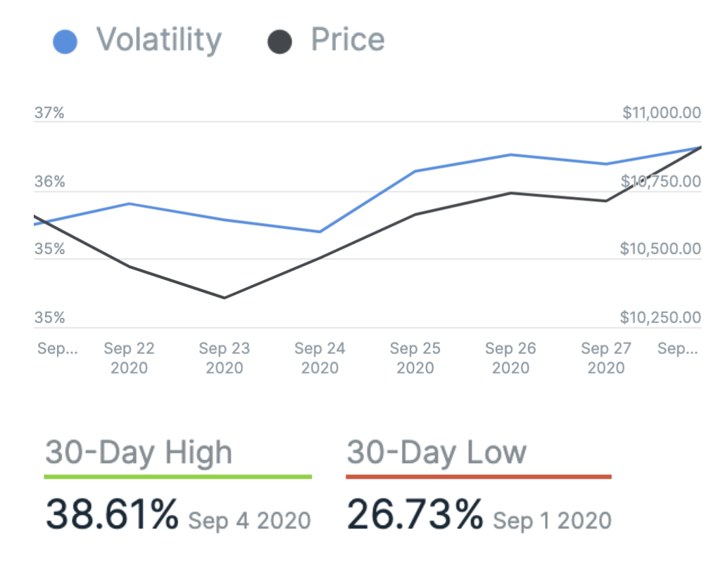The width and height of the screenshot is (728, 570).
Task: Click the dark Price legend dot
Action: click(x=280, y=42)
